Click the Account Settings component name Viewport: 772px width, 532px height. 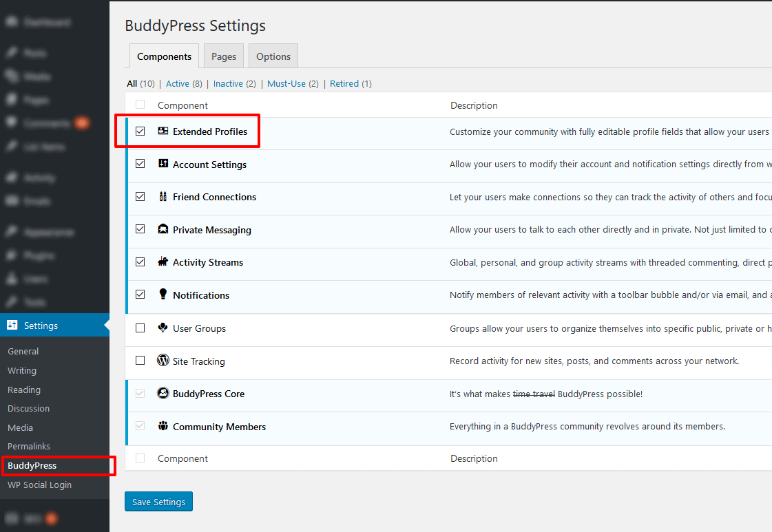click(x=210, y=164)
